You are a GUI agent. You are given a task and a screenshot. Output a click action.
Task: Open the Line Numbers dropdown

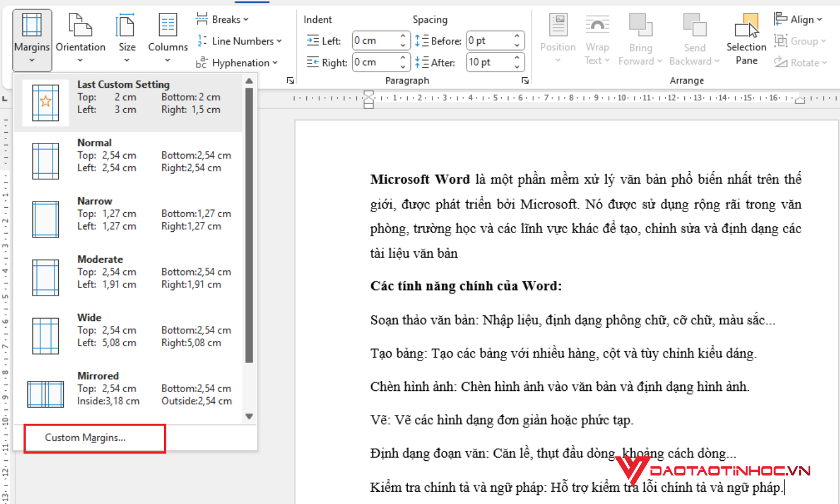click(x=239, y=41)
